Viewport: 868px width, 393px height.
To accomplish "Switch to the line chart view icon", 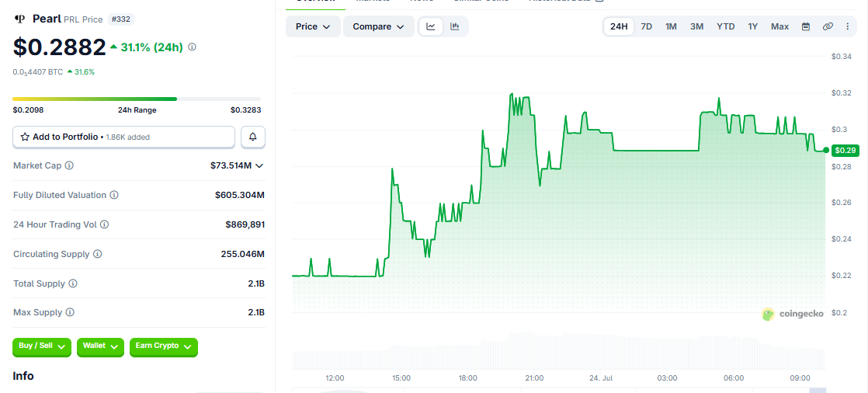I will (x=431, y=26).
